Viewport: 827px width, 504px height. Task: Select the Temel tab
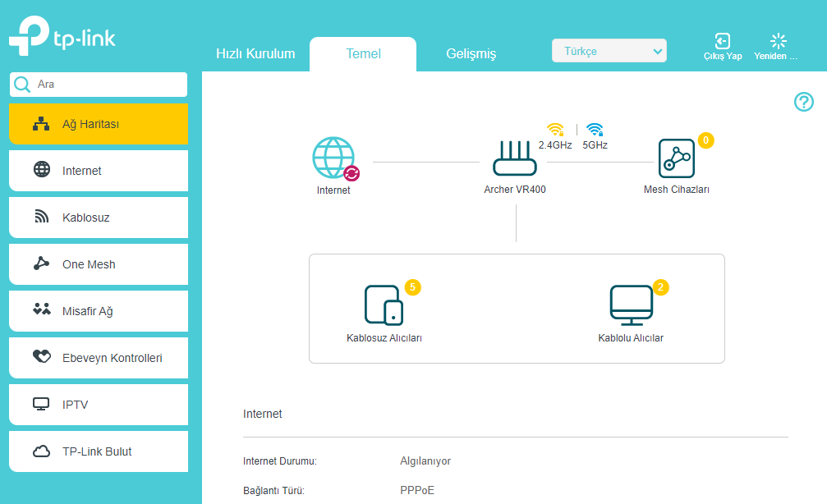(x=363, y=54)
